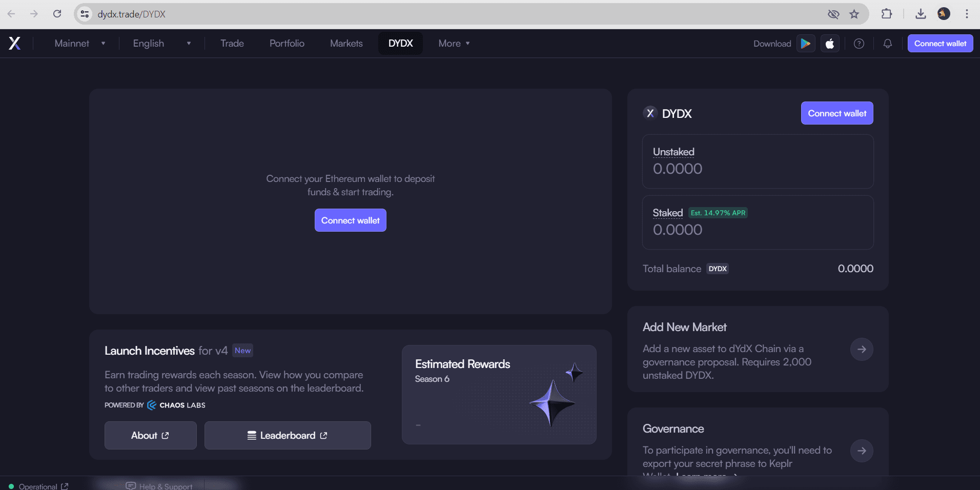This screenshot has height=490, width=980.
Task: Click the DYDX tag beside Total balance
Action: (718, 269)
